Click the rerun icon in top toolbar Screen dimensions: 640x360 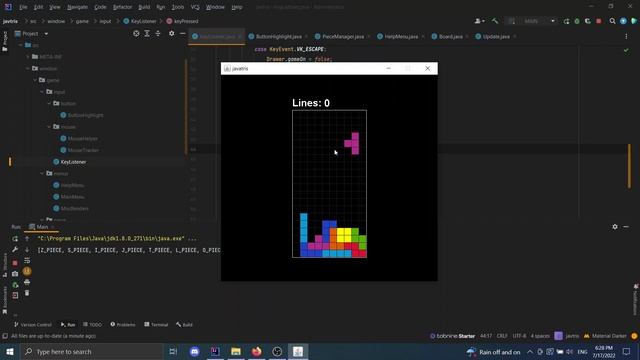pos(567,21)
